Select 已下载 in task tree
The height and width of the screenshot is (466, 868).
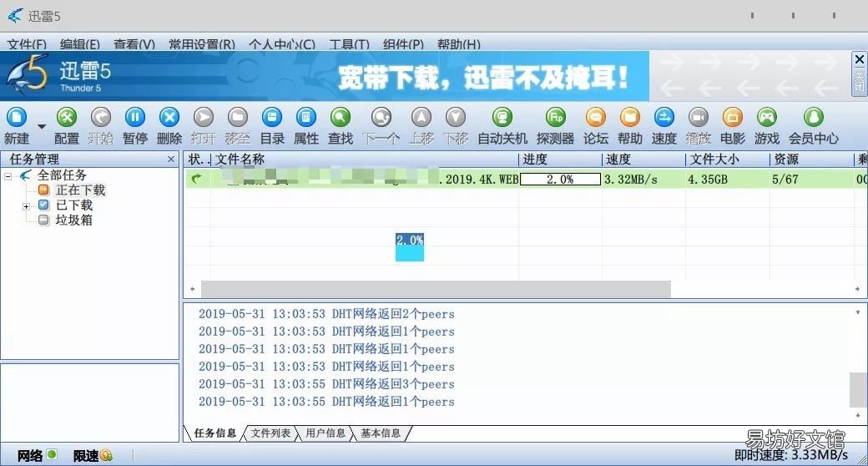pyautogui.click(x=74, y=205)
